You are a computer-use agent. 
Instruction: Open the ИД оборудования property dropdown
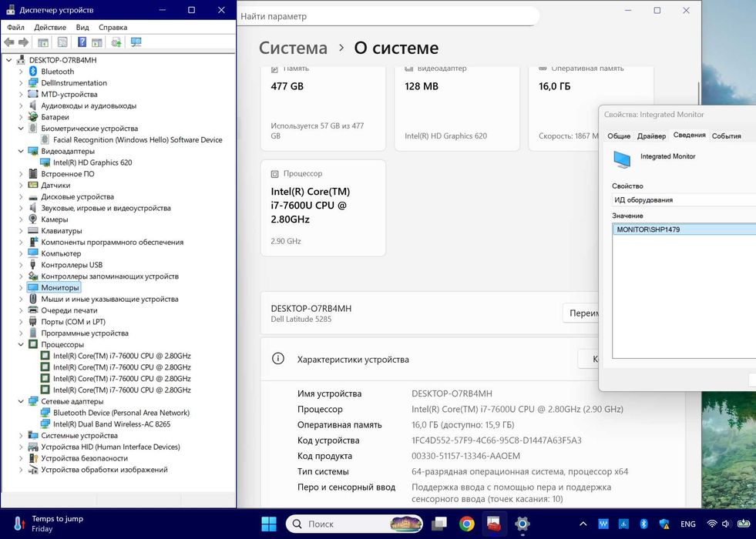tap(684, 199)
